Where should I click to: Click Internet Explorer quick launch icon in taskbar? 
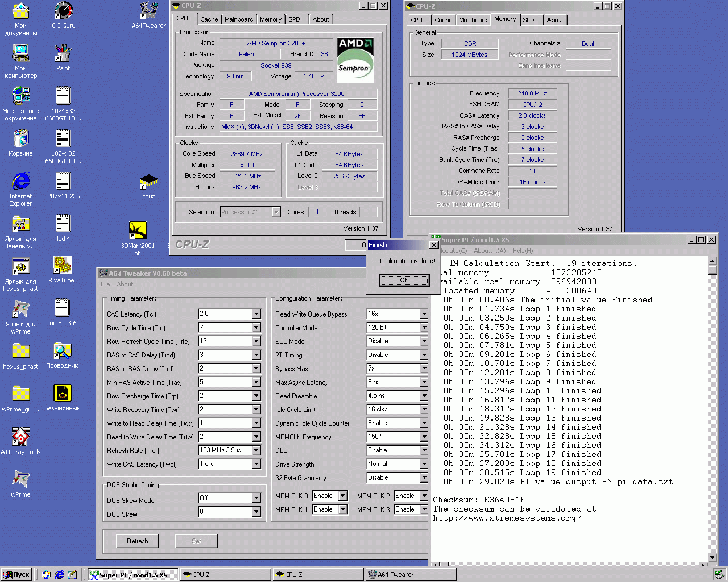(x=59, y=575)
